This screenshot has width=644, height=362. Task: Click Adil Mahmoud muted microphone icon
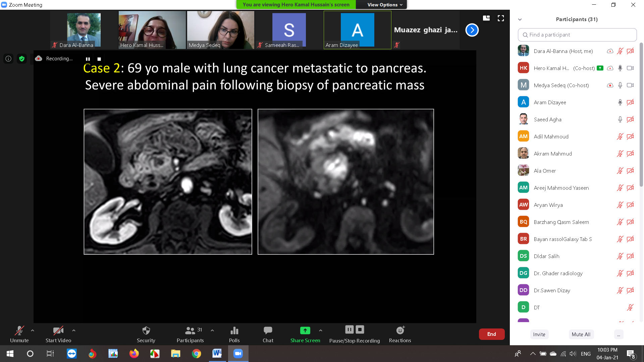pyautogui.click(x=620, y=136)
